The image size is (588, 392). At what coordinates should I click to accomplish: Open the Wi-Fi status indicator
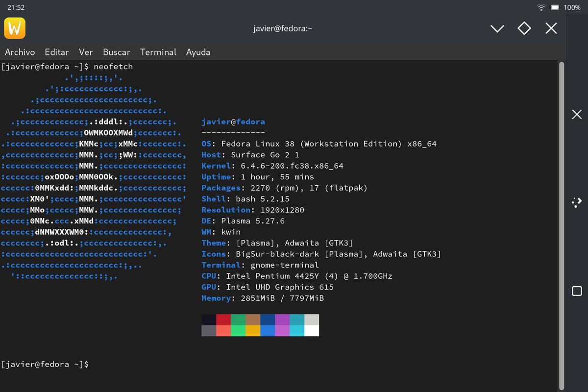(x=541, y=7)
